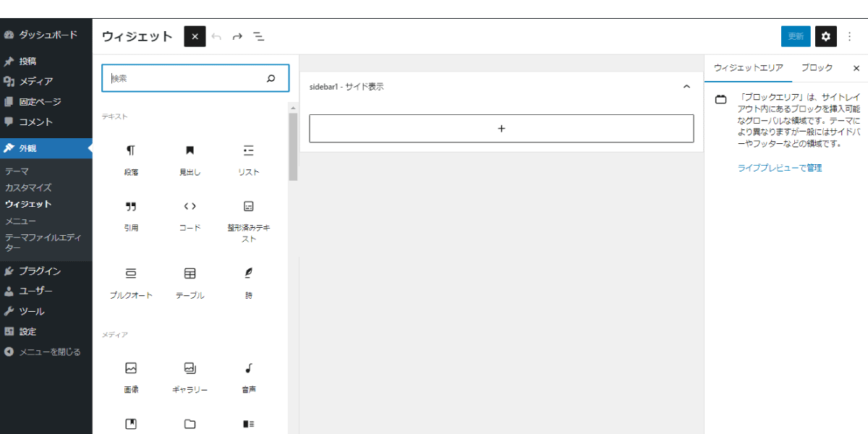868x434 pixels.
Task: Open Theme File Editor (テーマファイルエディター)
Action: 43,242
